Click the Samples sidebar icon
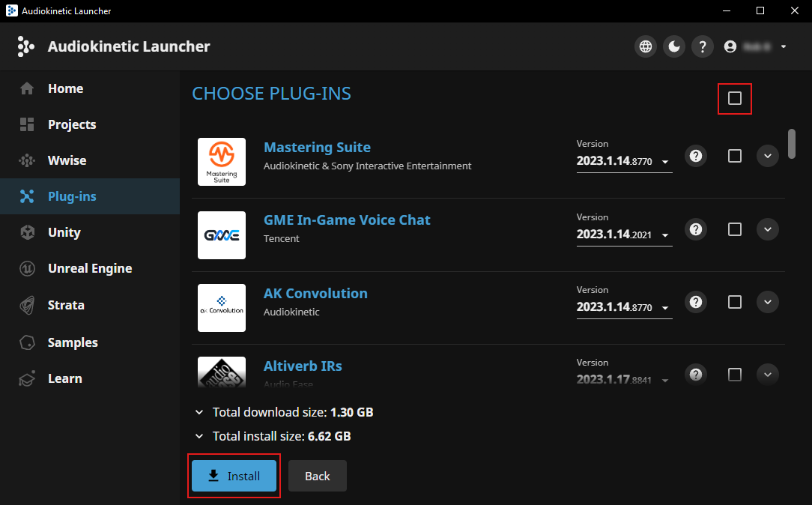 point(27,342)
